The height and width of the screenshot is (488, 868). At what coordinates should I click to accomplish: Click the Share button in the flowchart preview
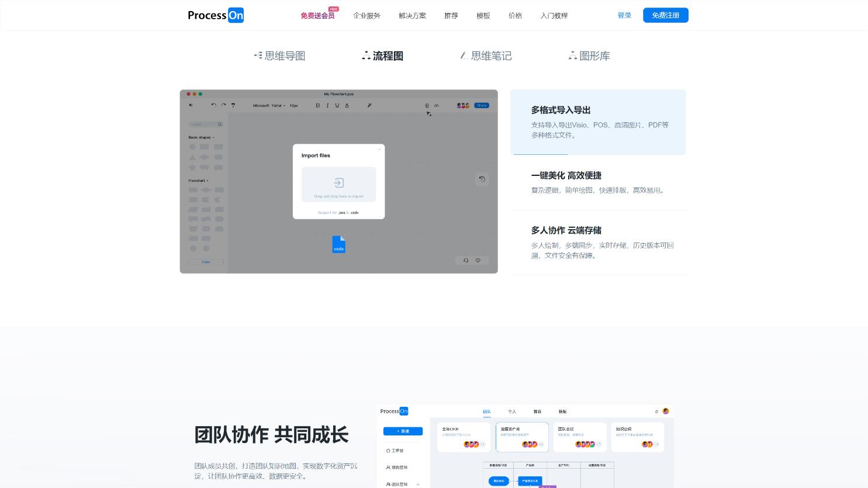(x=482, y=105)
